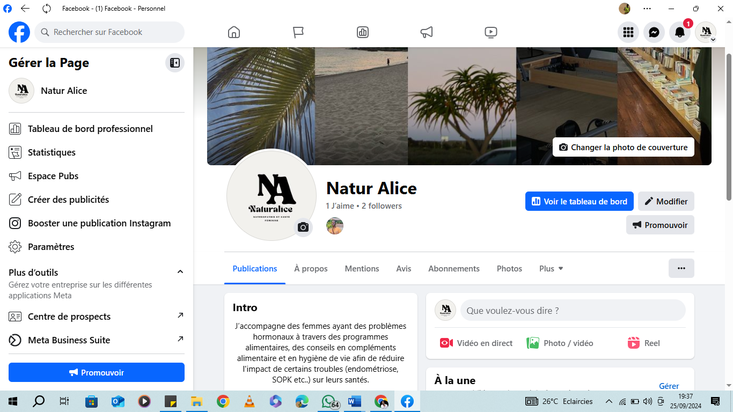This screenshot has width=733, height=412.
Task: Open the browser three-dots menu in the title bar
Action: [x=647, y=8]
